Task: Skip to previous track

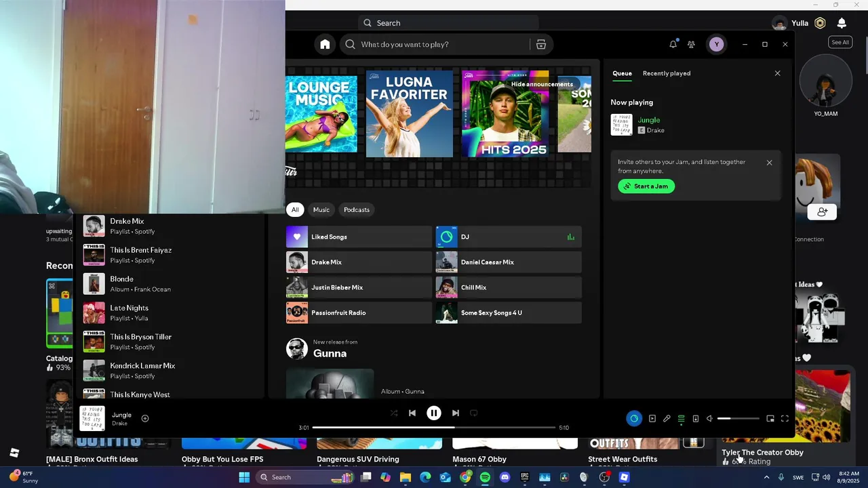Action: 412,413
